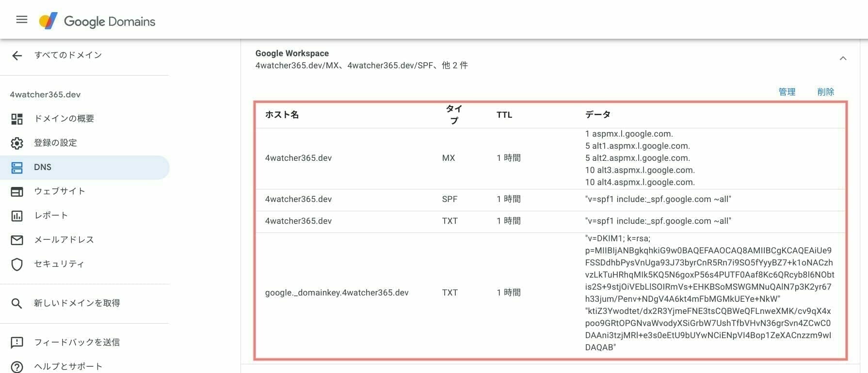Open メールアドレス section
The image size is (868, 373).
(64, 239)
